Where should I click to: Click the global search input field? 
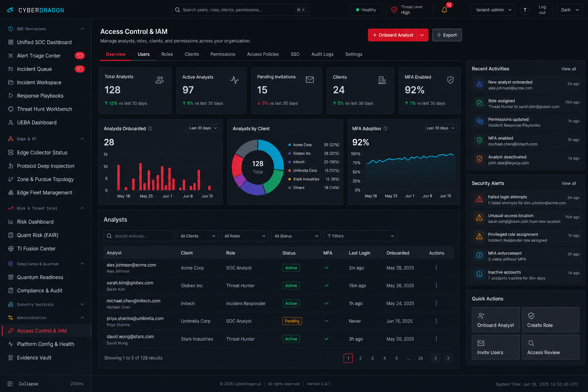pos(240,10)
